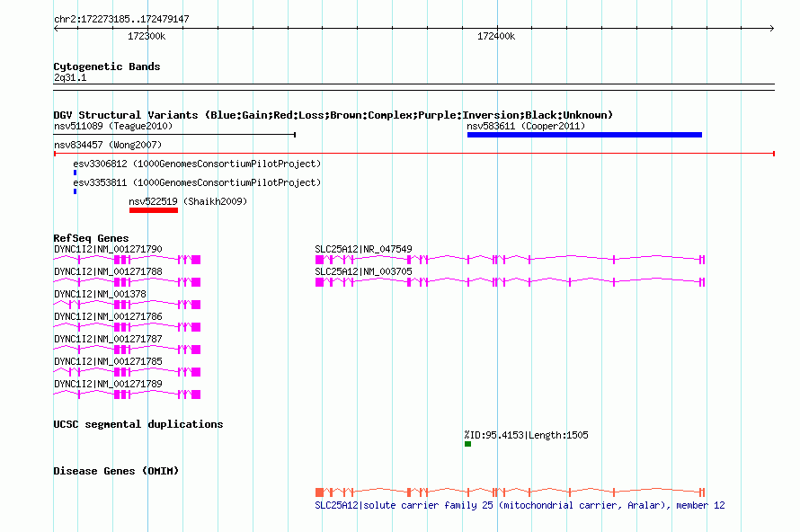Click the green segmental duplication block

tap(467, 444)
